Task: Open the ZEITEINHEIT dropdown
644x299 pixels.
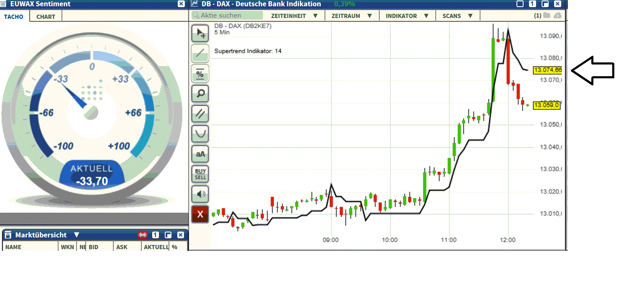Action: pyautogui.click(x=293, y=15)
